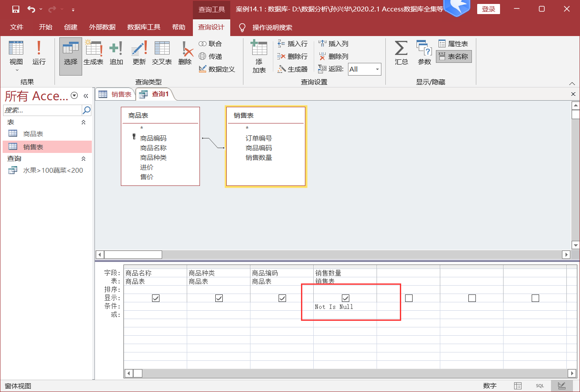The height and width of the screenshot is (392, 580).
Task: Save the database with the floppy icon
Action: pyautogui.click(x=16, y=9)
